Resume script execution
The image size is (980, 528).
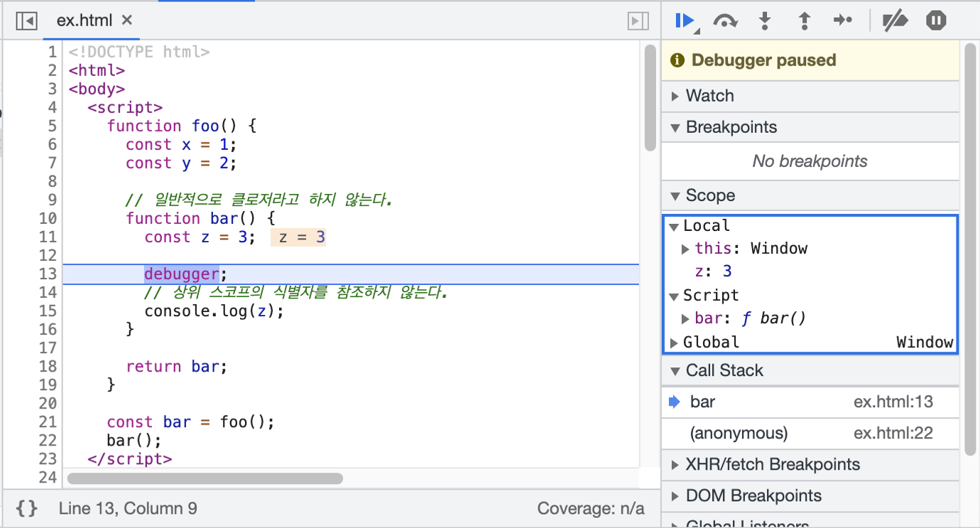click(685, 21)
